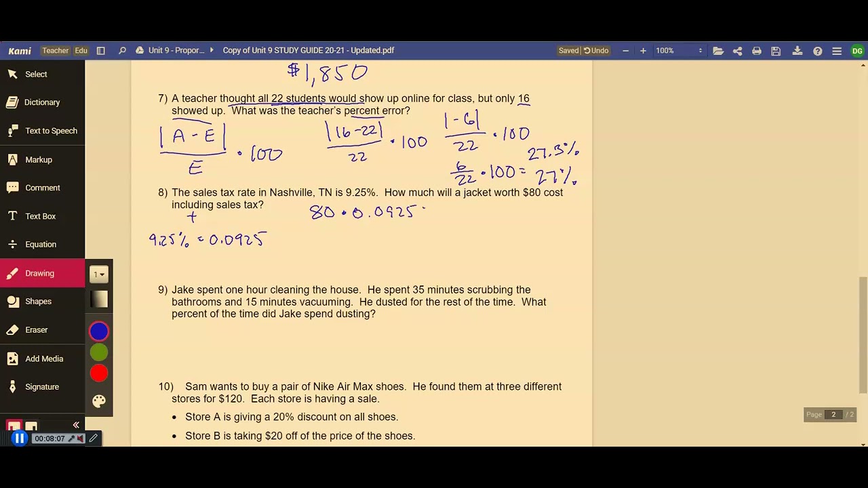Screen dimensions: 868x488
Task: Open the 100% zoom level dropdown
Action: 679,51
